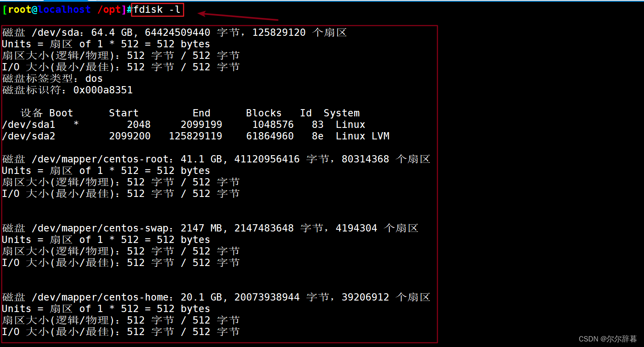Click 'Linux' system in the /dev/sda1 row

tap(351, 124)
